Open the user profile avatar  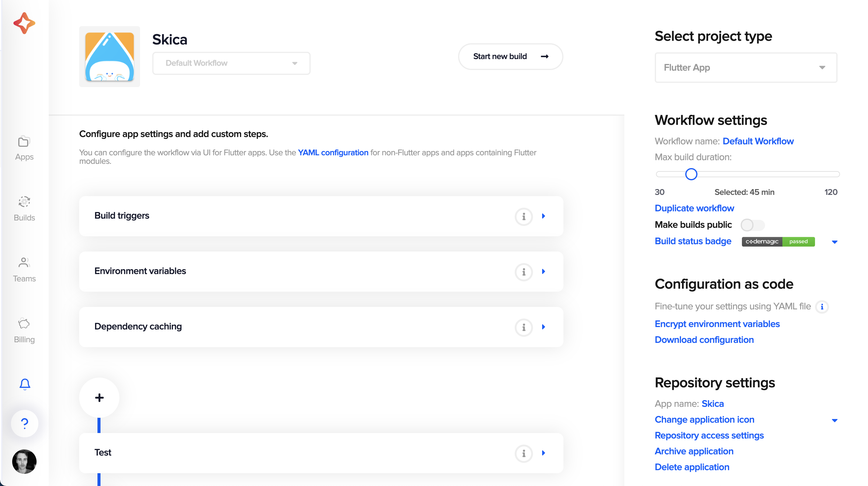24,461
